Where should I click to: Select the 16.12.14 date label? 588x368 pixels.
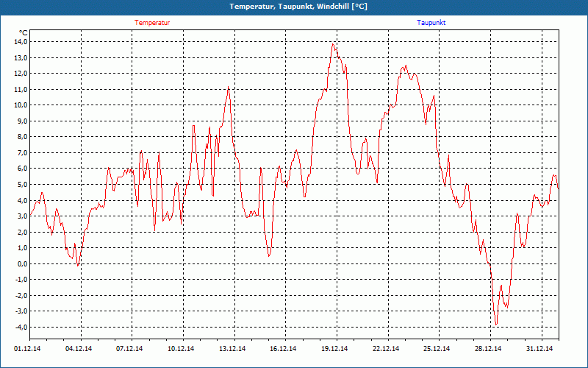point(283,348)
